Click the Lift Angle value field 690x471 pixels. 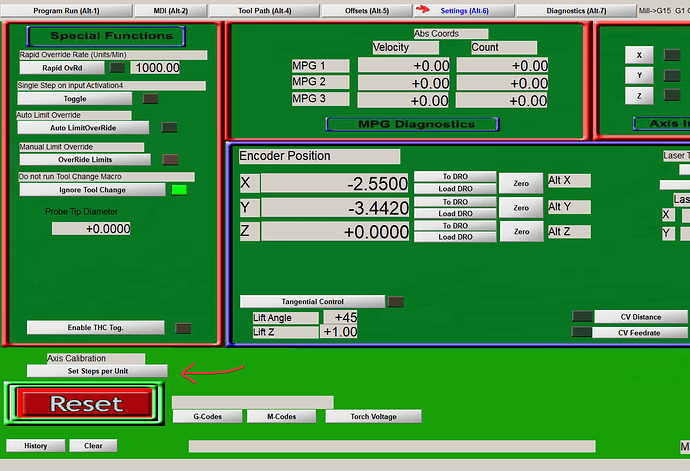point(339,318)
